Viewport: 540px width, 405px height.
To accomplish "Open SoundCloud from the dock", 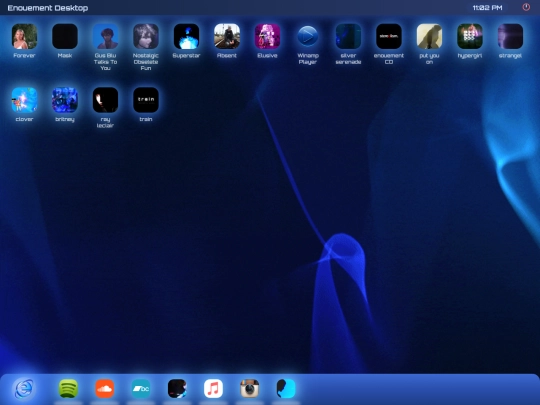I will coord(105,389).
